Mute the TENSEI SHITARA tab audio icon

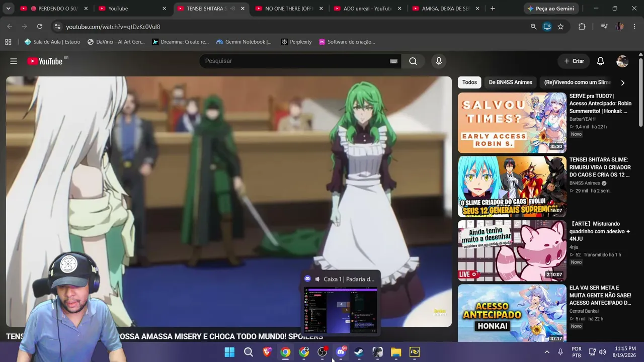click(x=232, y=9)
